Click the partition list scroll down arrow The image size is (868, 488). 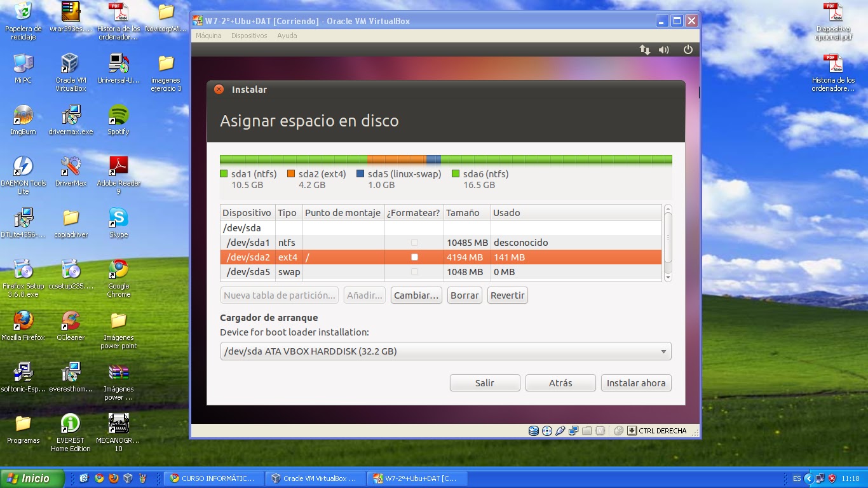coord(668,276)
